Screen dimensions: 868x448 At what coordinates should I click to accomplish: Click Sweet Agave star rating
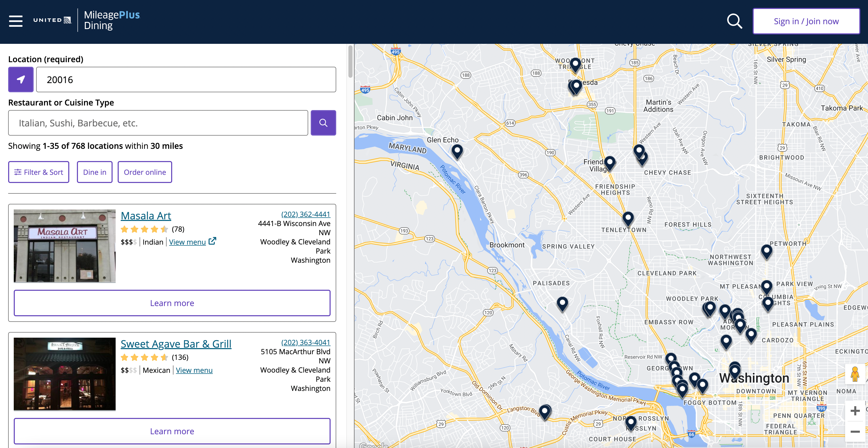click(x=144, y=357)
